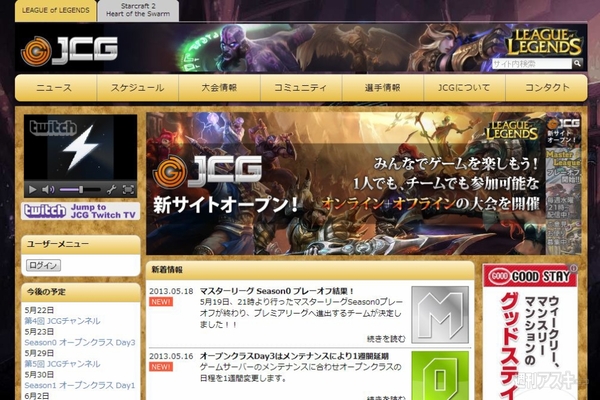Open the コンタクト menu
Screen dimensions: 600x400
546,88
